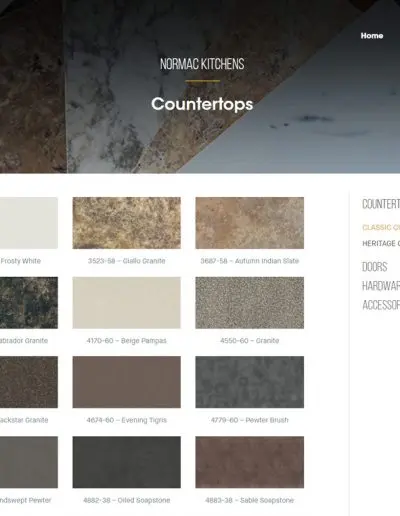Open the Windswept Pewter thumbnail

tap(29, 462)
